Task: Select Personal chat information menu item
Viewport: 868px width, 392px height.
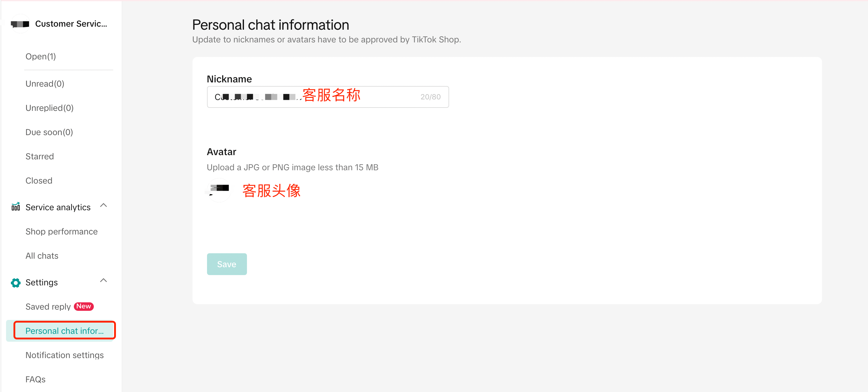Action: pyautogui.click(x=64, y=331)
